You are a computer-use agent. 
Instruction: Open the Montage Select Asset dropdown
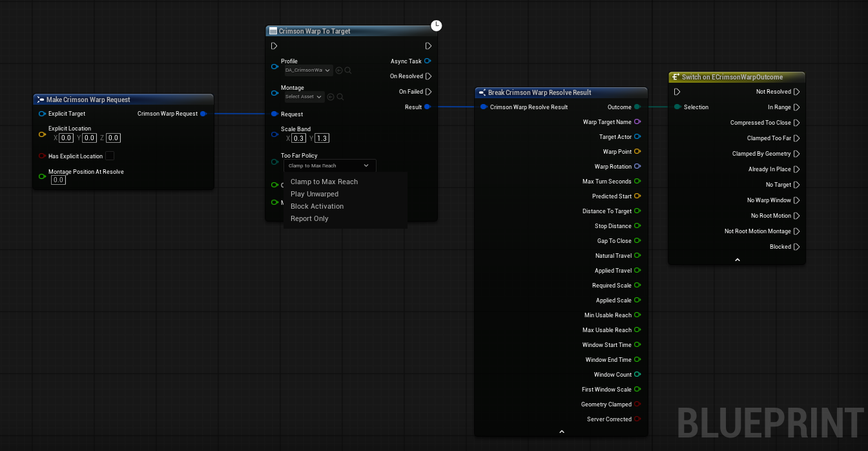[x=304, y=96]
